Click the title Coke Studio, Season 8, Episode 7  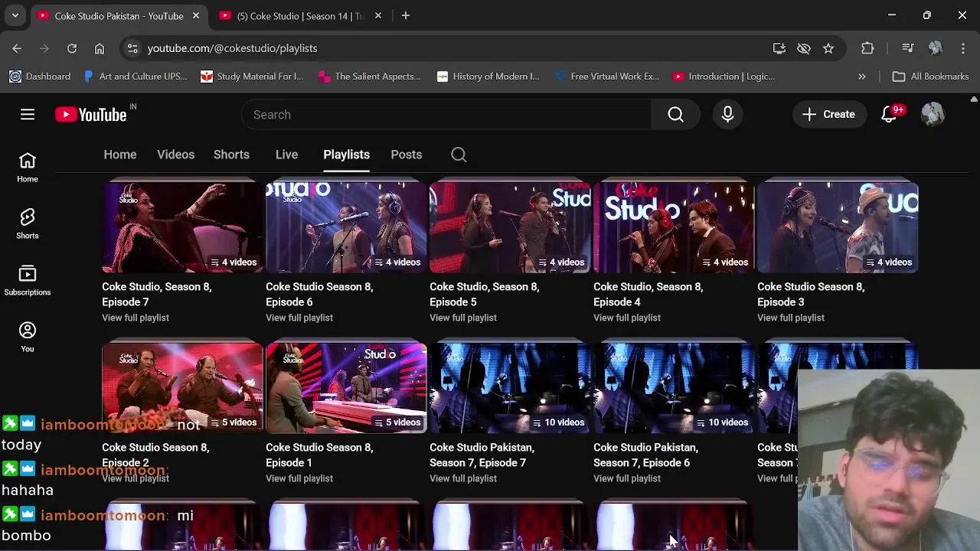[x=157, y=295]
